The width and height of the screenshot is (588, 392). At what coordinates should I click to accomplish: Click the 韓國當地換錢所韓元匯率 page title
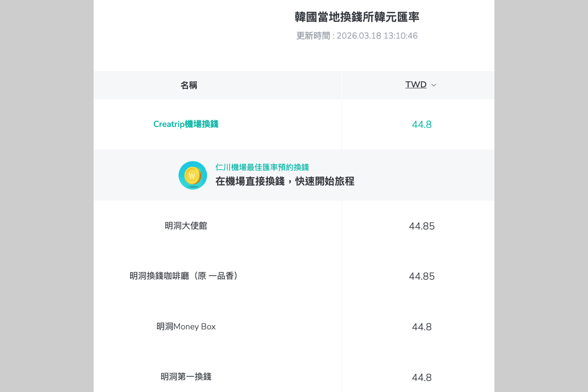357,17
